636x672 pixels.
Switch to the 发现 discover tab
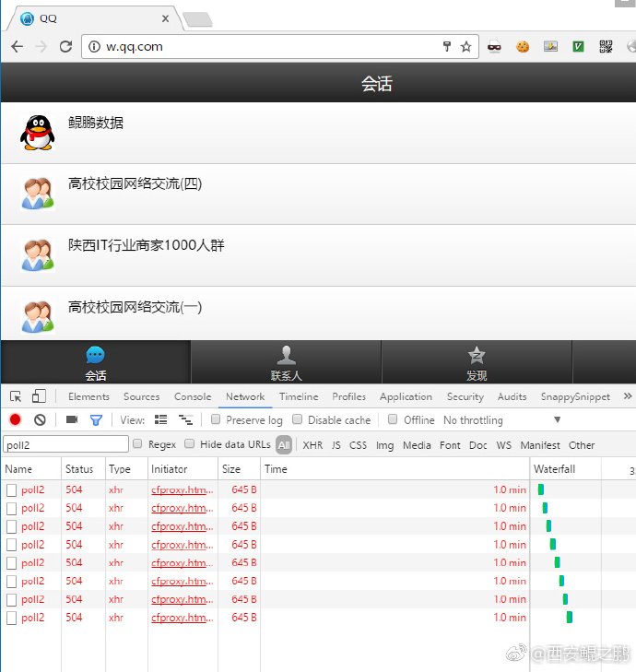tap(477, 362)
